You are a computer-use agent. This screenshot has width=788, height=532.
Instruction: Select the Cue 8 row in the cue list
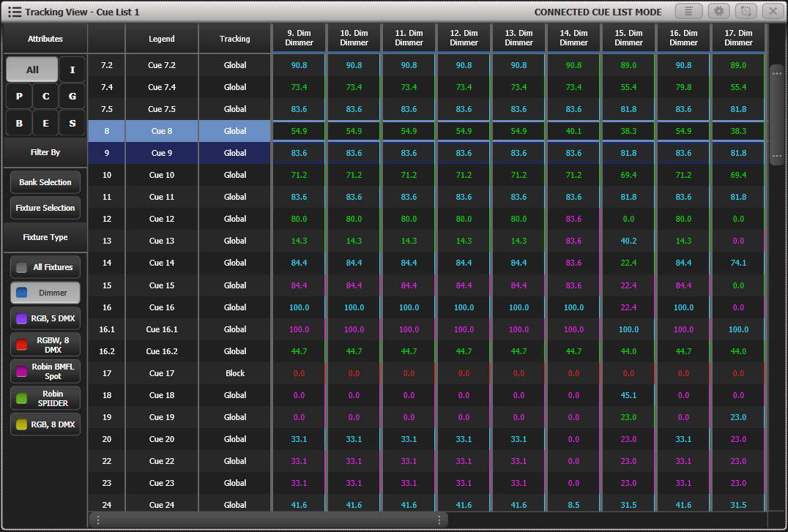coord(162,131)
